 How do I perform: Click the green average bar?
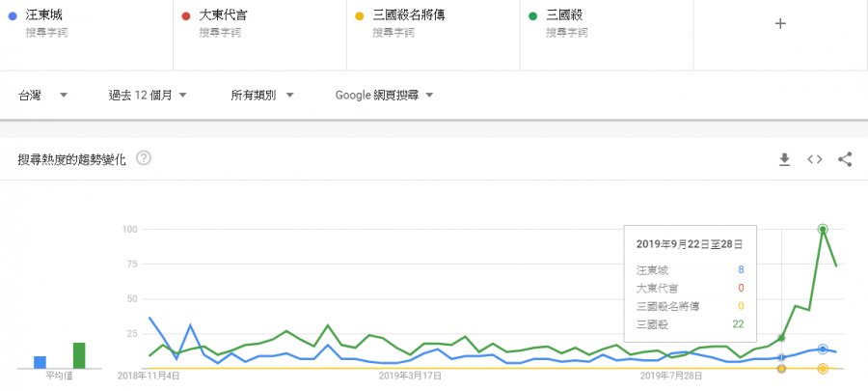click(x=79, y=355)
